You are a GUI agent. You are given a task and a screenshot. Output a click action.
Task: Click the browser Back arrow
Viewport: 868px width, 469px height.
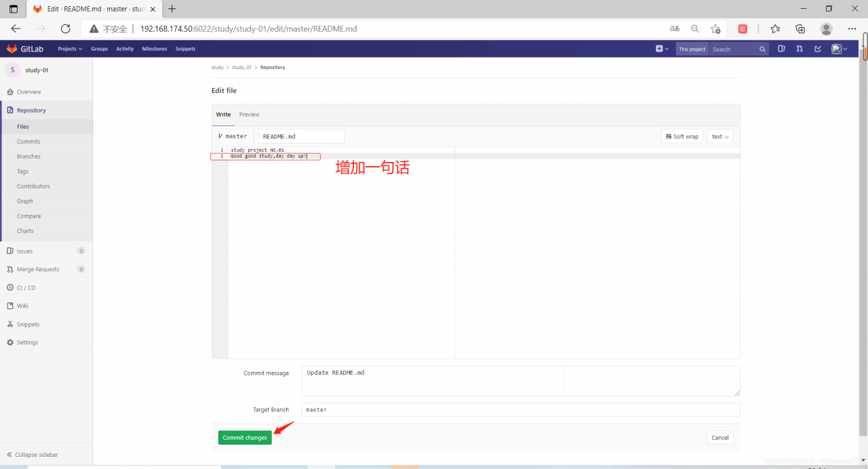click(x=16, y=28)
